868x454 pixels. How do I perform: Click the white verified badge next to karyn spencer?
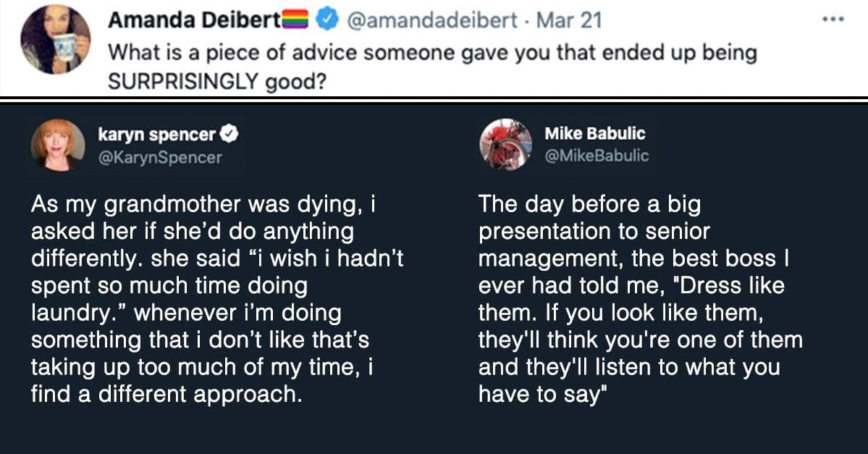tap(229, 134)
